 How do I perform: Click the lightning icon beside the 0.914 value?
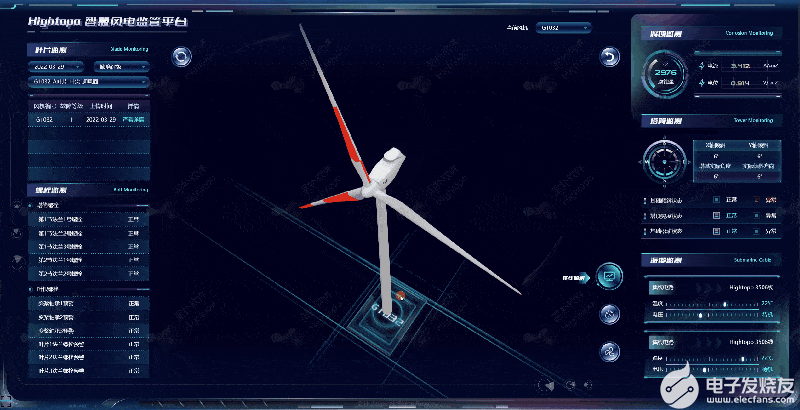[x=702, y=83]
